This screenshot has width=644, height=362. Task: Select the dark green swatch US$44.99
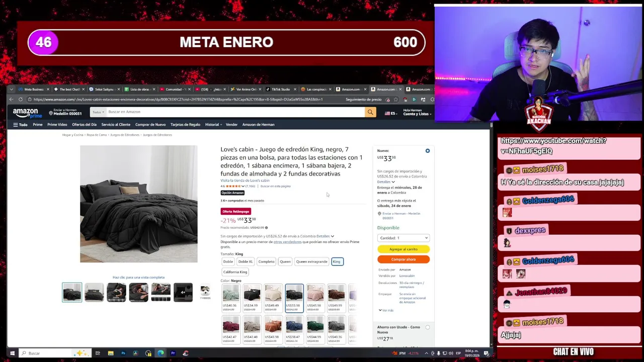pyautogui.click(x=315, y=330)
